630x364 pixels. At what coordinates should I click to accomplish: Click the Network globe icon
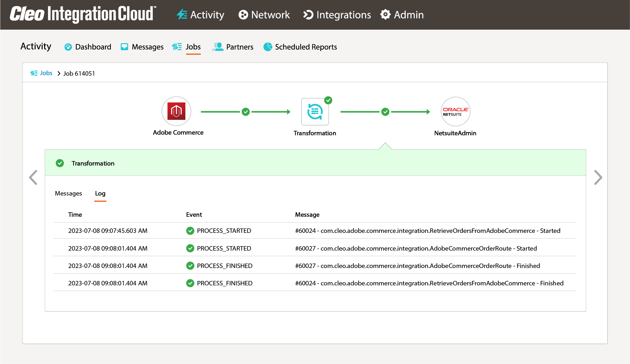click(x=243, y=15)
